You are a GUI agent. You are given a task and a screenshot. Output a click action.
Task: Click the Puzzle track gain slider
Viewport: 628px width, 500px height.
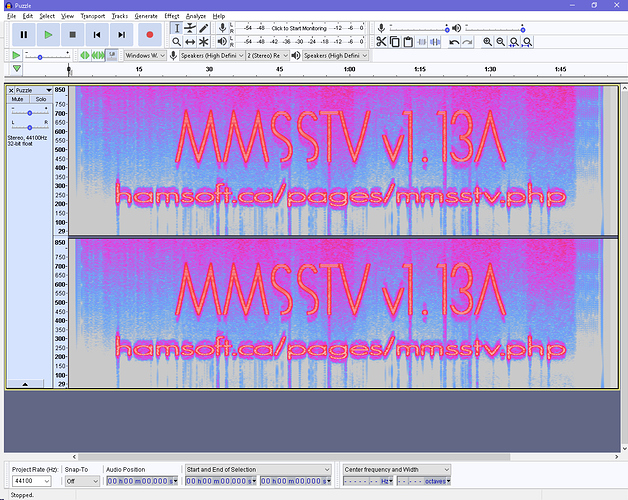(x=30, y=113)
